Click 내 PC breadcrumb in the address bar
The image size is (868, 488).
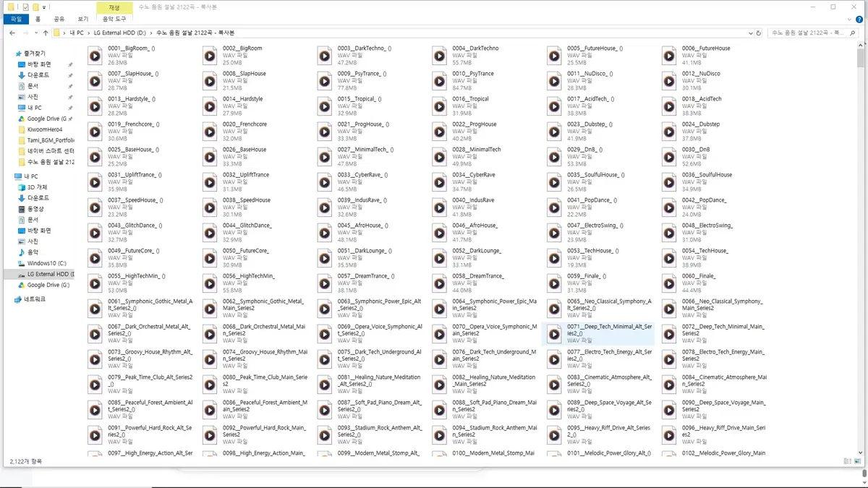(x=77, y=33)
